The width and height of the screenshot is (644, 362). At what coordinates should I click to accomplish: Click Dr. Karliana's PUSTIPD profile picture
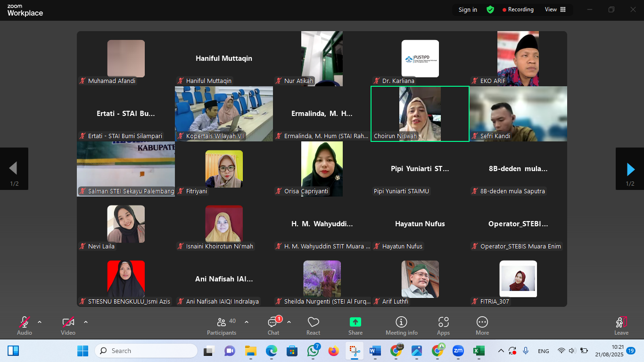click(x=420, y=58)
